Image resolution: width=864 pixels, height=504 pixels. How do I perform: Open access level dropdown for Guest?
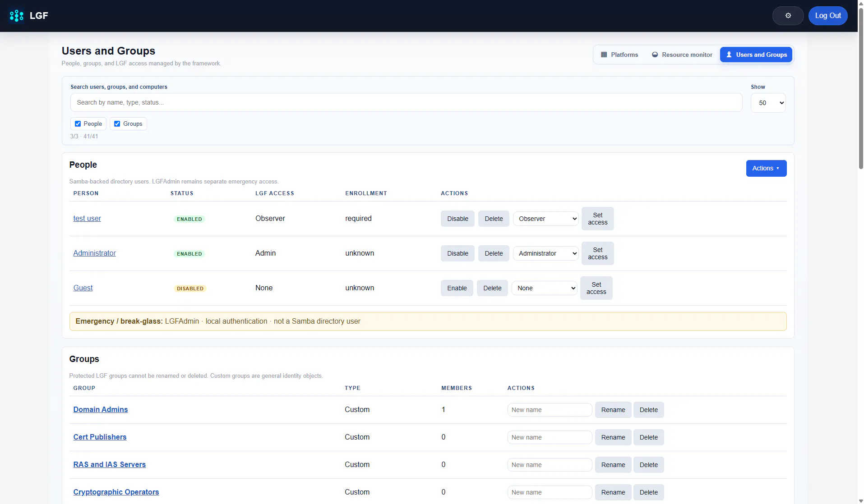click(x=544, y=288)
